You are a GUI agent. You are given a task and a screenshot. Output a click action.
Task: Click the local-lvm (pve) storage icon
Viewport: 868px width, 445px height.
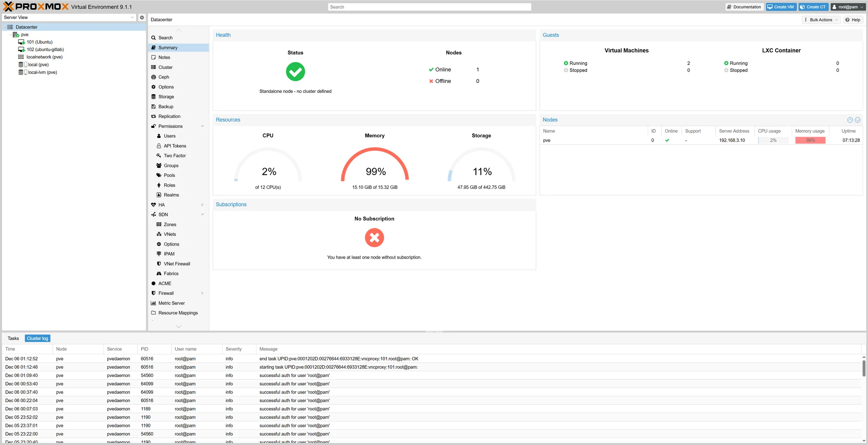pyautogui.click(x=21, y=72)
